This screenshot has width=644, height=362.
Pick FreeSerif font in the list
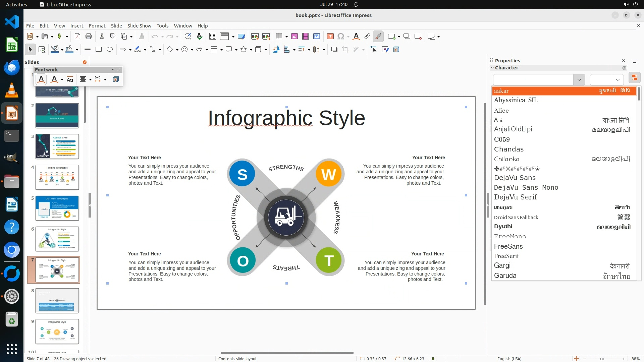pos(506,256)
